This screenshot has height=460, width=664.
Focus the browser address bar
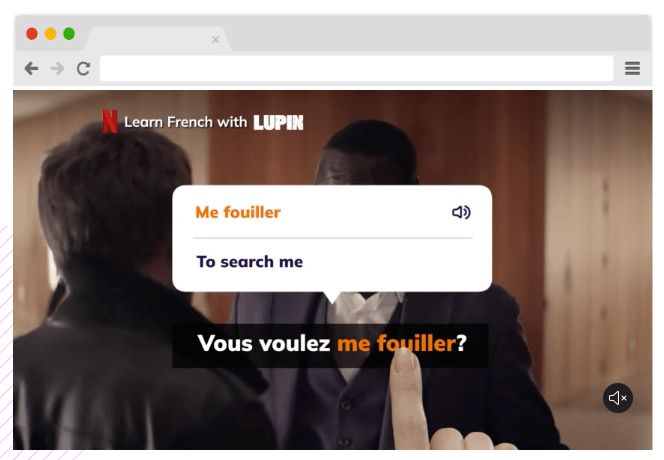(x=357, y=68)
